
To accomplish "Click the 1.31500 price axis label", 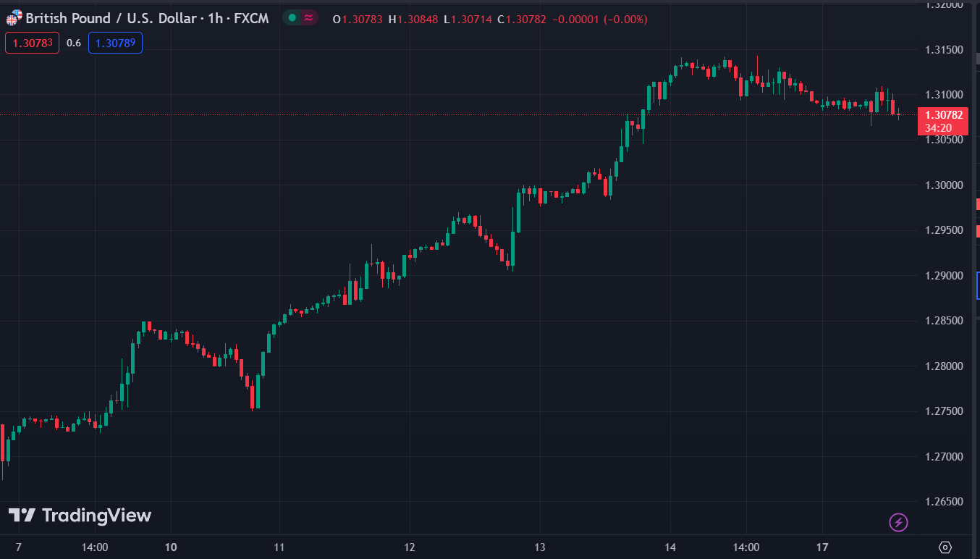I will click(x=944, y=50).
